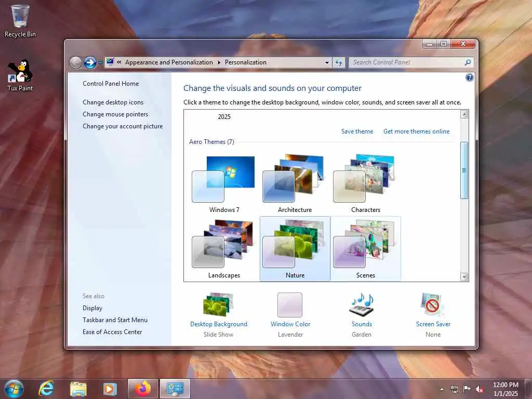Switch to Firefox in taskbar
This screenshot has width=532, height=399.
(143, 389)
